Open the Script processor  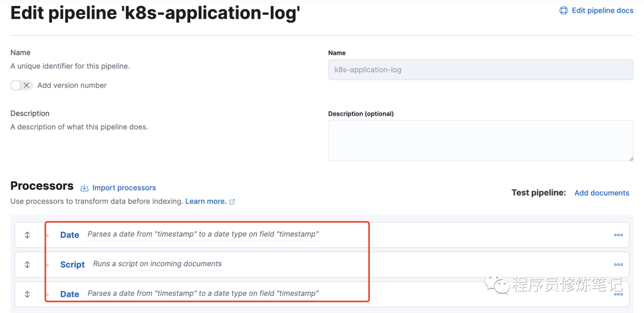(72, 264)
